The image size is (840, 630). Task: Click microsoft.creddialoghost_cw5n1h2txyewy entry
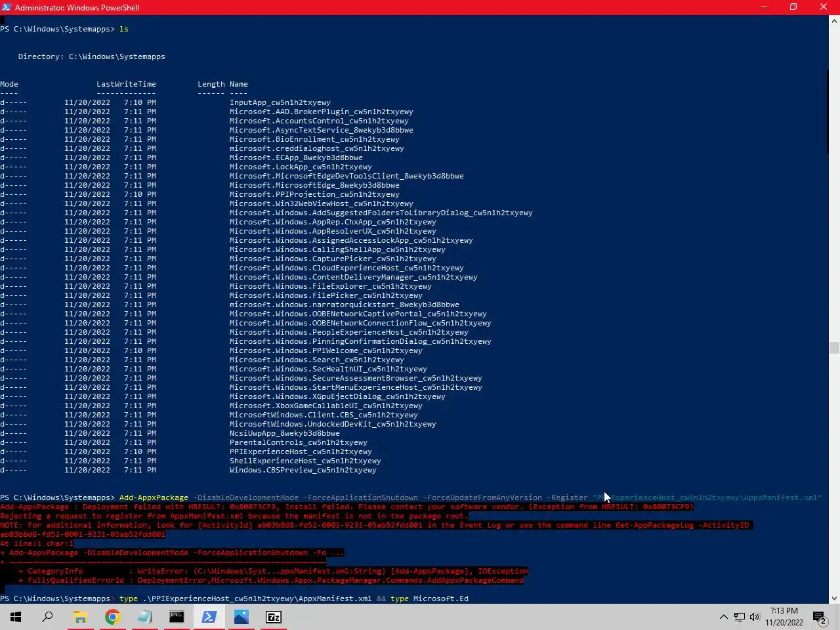[x=317, y=148]
